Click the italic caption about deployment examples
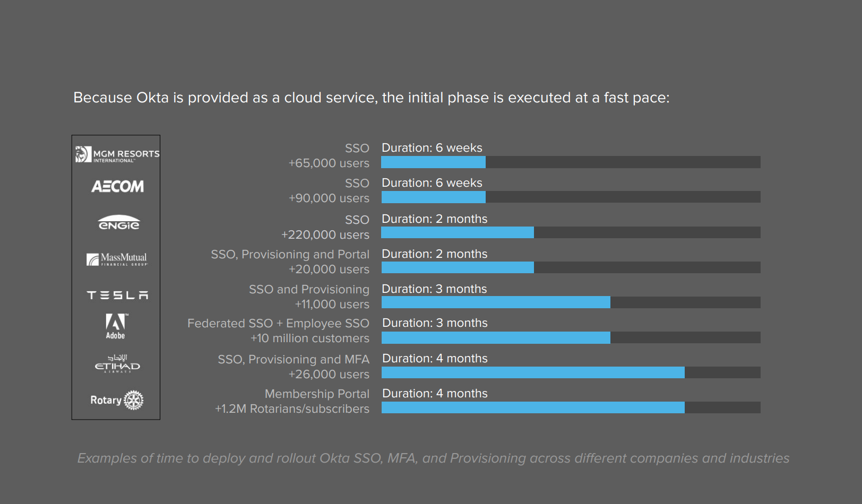862x504 pixels. pos(433,458)
